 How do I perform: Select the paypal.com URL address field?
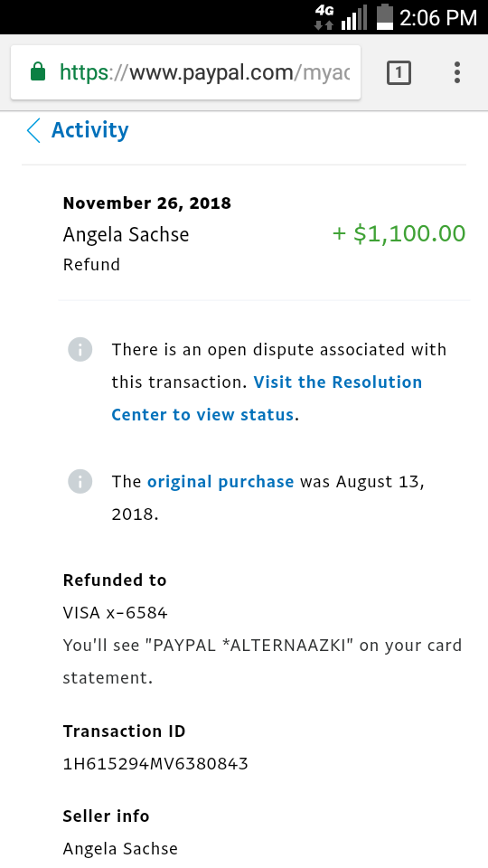pos(186,72)
